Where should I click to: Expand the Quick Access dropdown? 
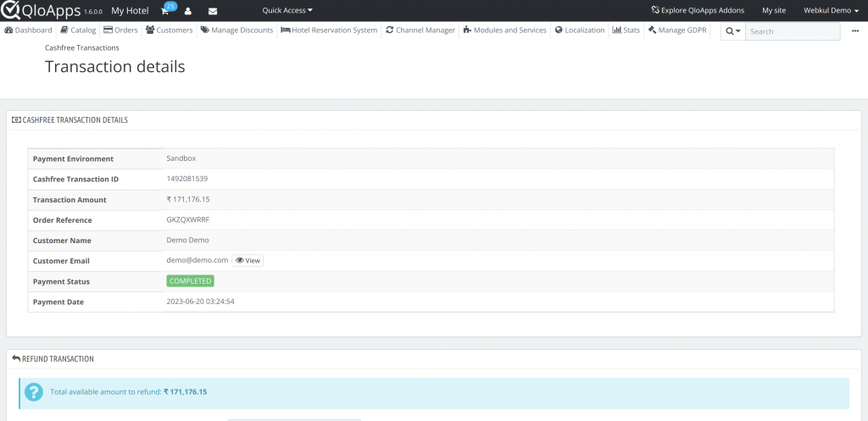[287, 10]
